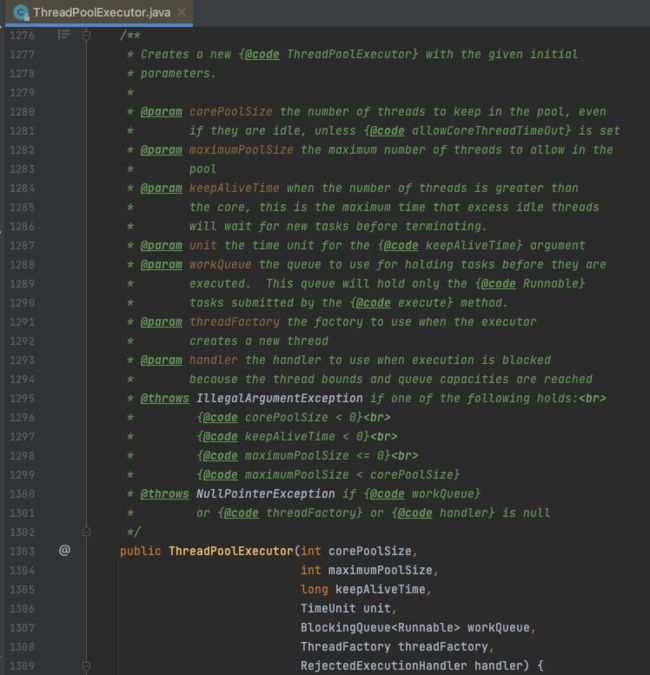
Task: Click @code tag before allowCoreThreadTimeOut
Action: (387, 131)
